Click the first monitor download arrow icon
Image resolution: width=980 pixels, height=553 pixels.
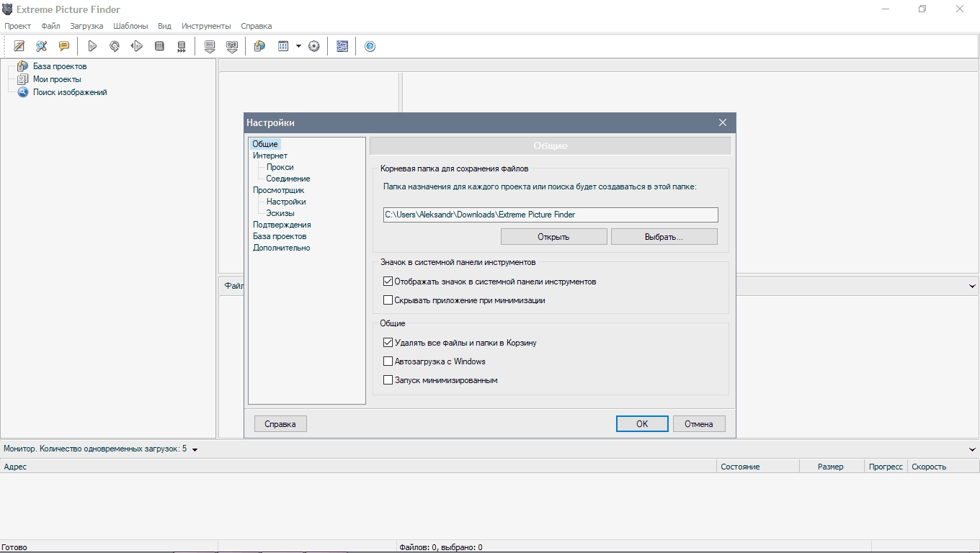[210, 46]
